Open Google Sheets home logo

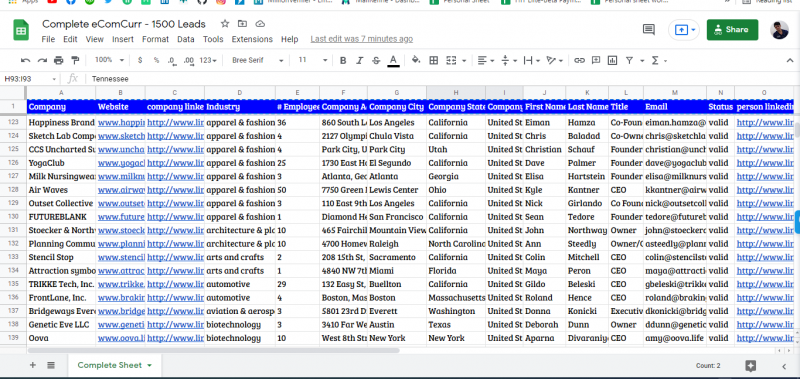coord(21,31)
